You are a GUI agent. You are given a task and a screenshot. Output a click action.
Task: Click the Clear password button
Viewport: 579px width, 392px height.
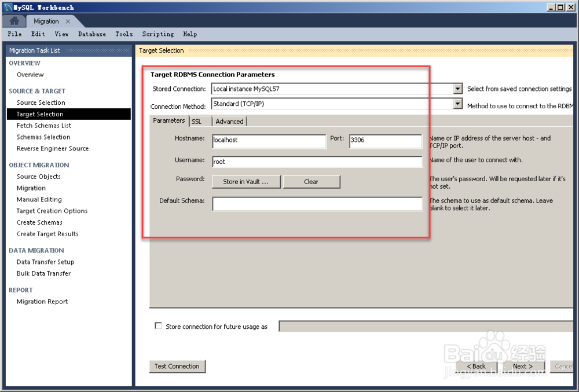312,182
